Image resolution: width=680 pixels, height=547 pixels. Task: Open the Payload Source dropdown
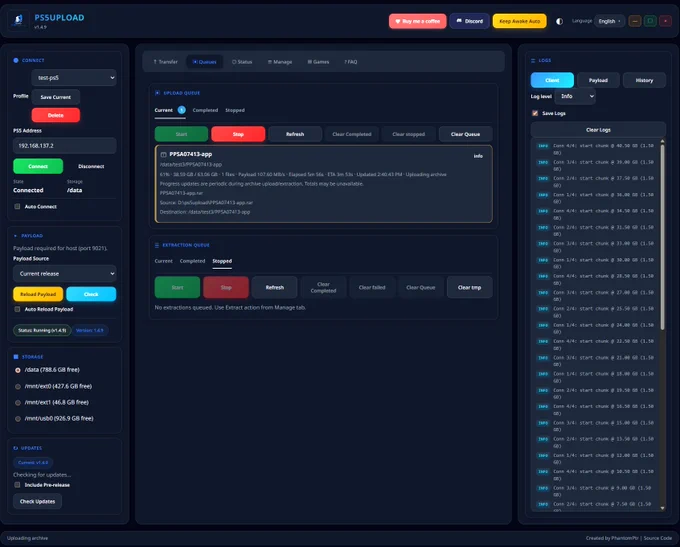[x=65, y=274]
